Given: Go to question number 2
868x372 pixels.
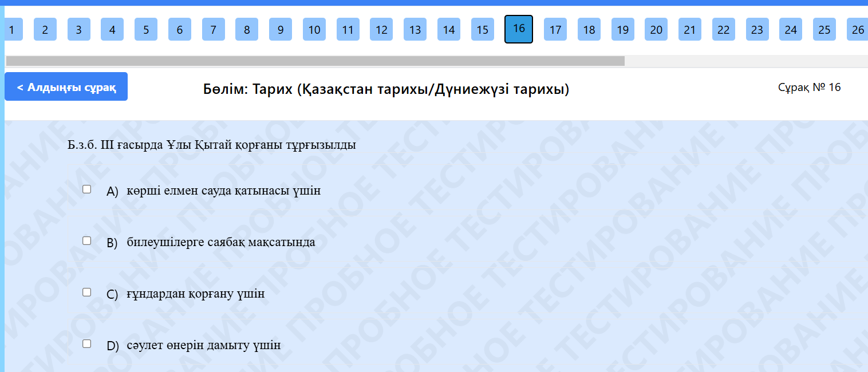Looking at the screenshot, I should pyautogui.click(x=45, y=29).
